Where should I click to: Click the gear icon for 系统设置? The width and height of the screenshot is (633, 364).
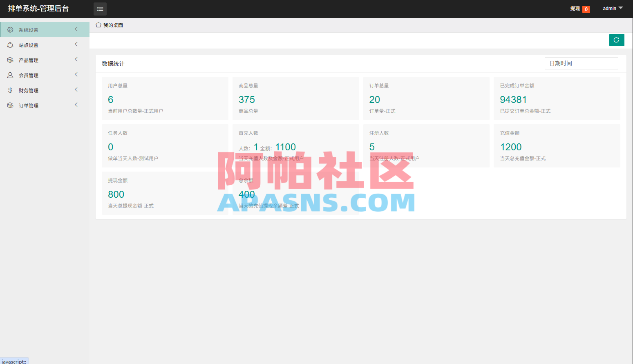pyautogui.click(x=10, y=30)
